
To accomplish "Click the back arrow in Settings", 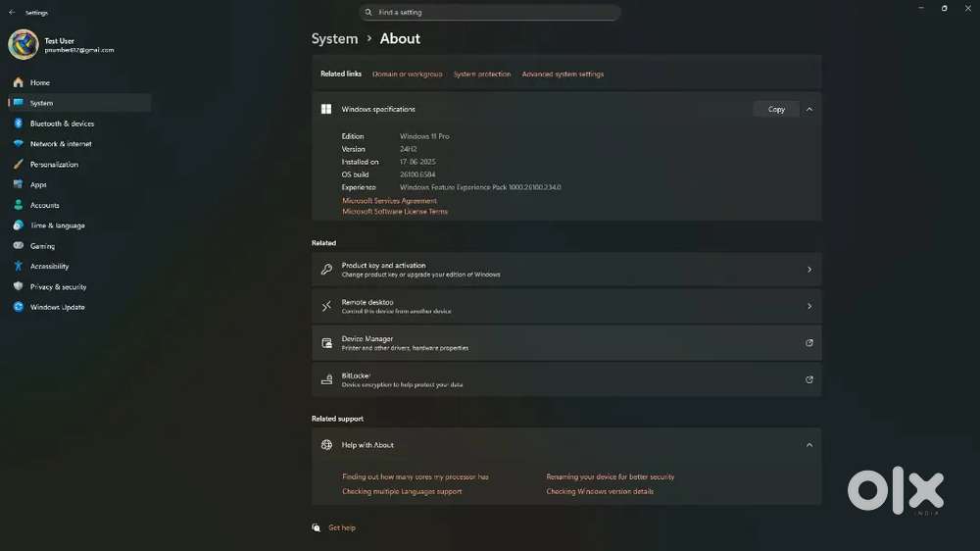I will (x=12, y=13).
